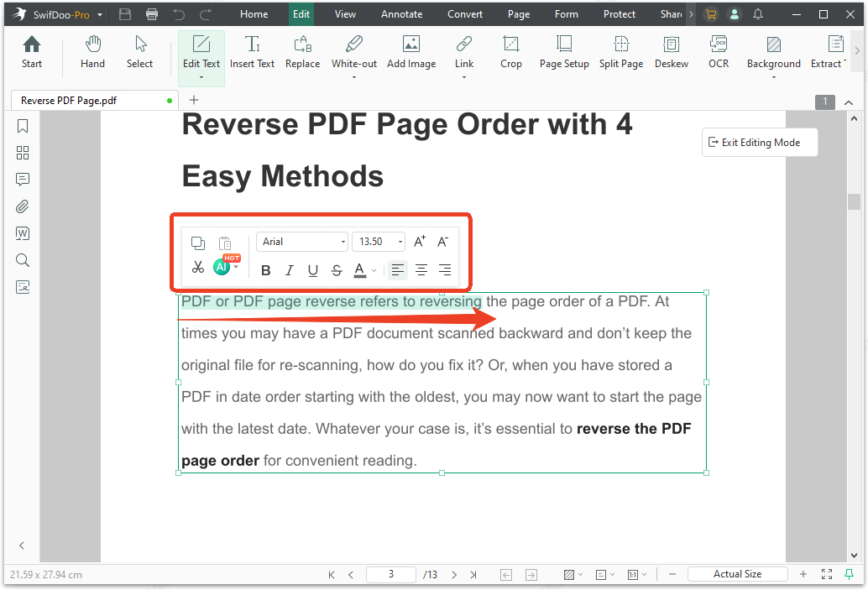Viewport: 868px width, 590px height.
Task: Select the Hand tool
Action: coord(92,53)
